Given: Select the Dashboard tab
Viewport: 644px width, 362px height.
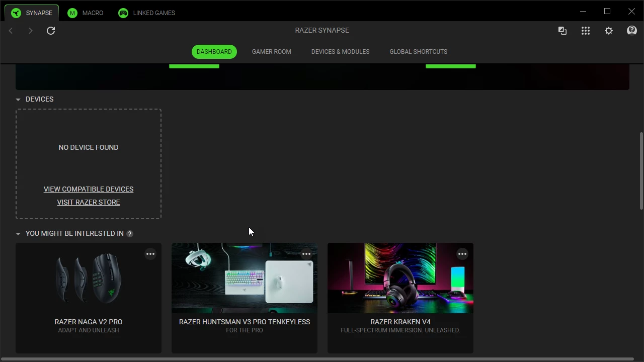Looking at the screenshot, I should pos(214,52).
